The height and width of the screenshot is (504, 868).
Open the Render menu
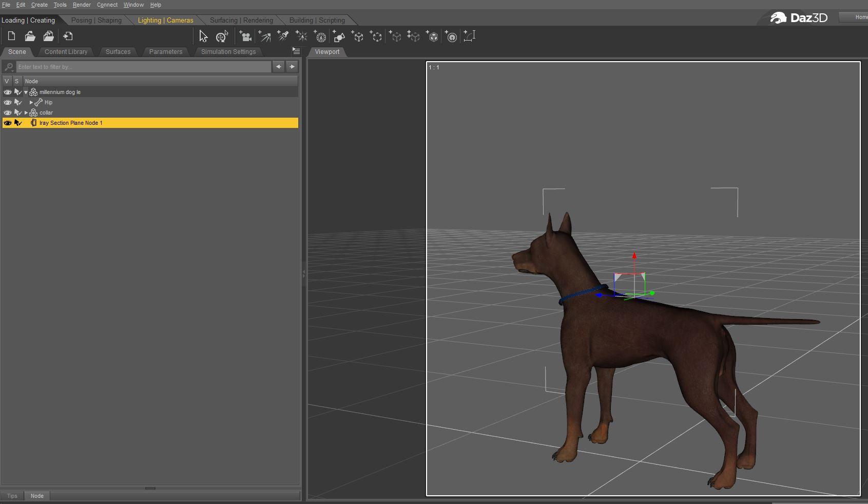pos(82,5)
